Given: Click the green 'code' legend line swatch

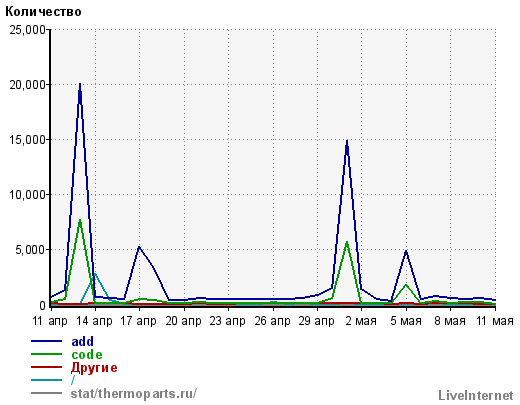Looking at the screenshot, I should coord(46,354).
